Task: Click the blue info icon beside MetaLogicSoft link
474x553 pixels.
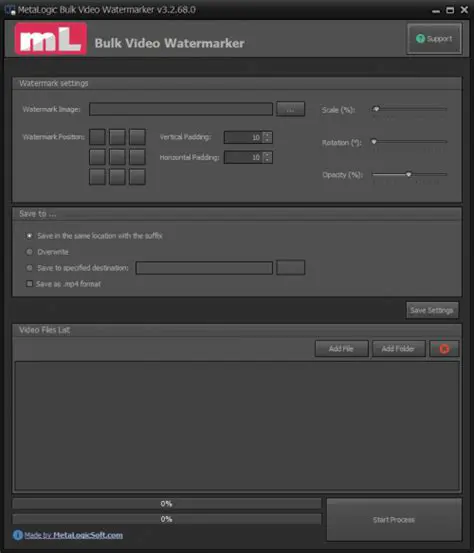Action: click(x=18, y=535)
